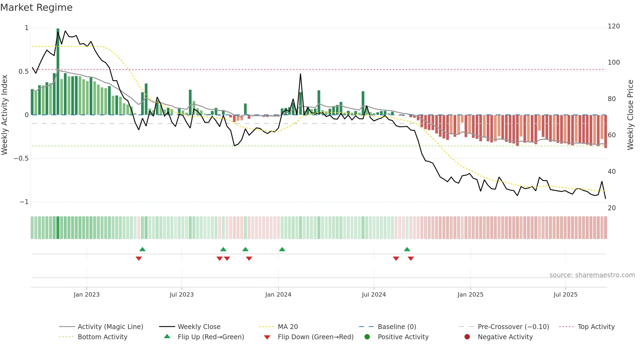
Task: Toggle MA 20 legend entry
Action: (x=278, y=327)
